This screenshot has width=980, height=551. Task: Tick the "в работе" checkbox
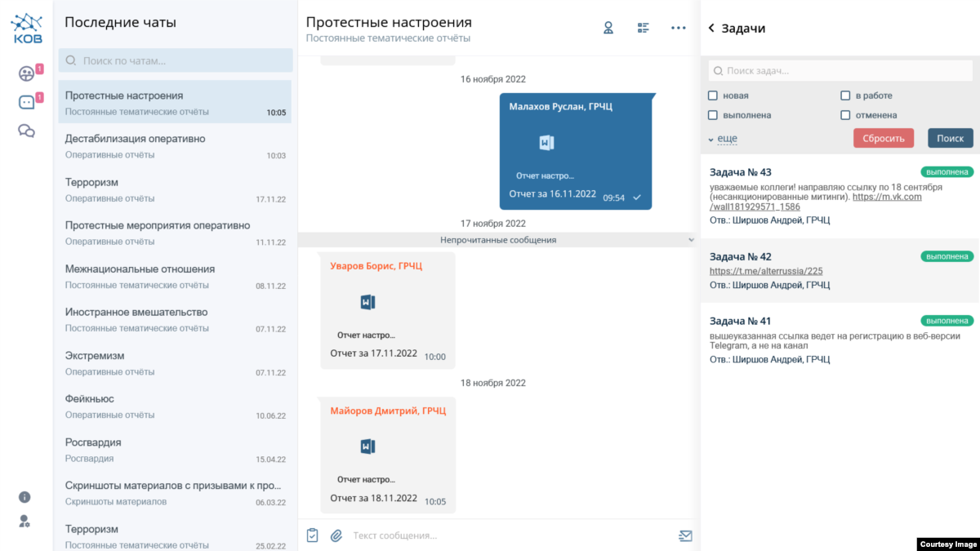(845, 96)
